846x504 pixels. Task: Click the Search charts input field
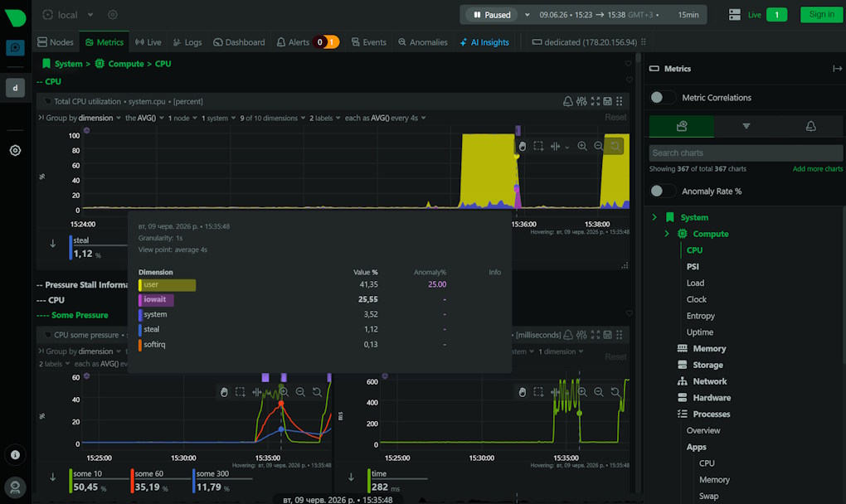coord(746,153)
